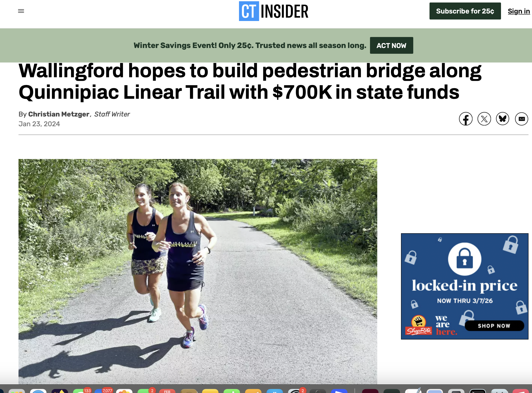Click Subscribe for 25¢ button

(x=465, y=11)
